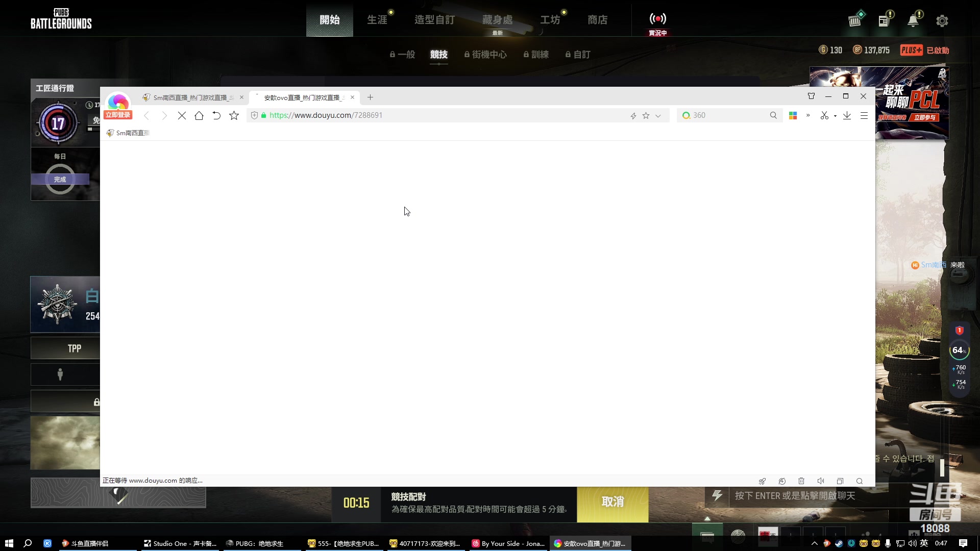Select the locked 訓練 training mode
The image size is (980, 551).
(536, 55)
